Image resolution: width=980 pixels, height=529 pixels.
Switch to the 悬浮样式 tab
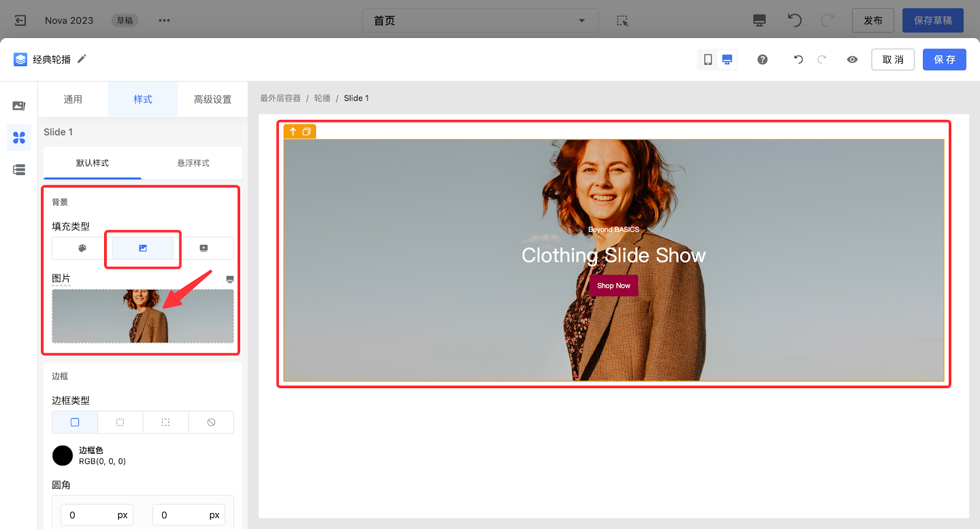(193, 163)
